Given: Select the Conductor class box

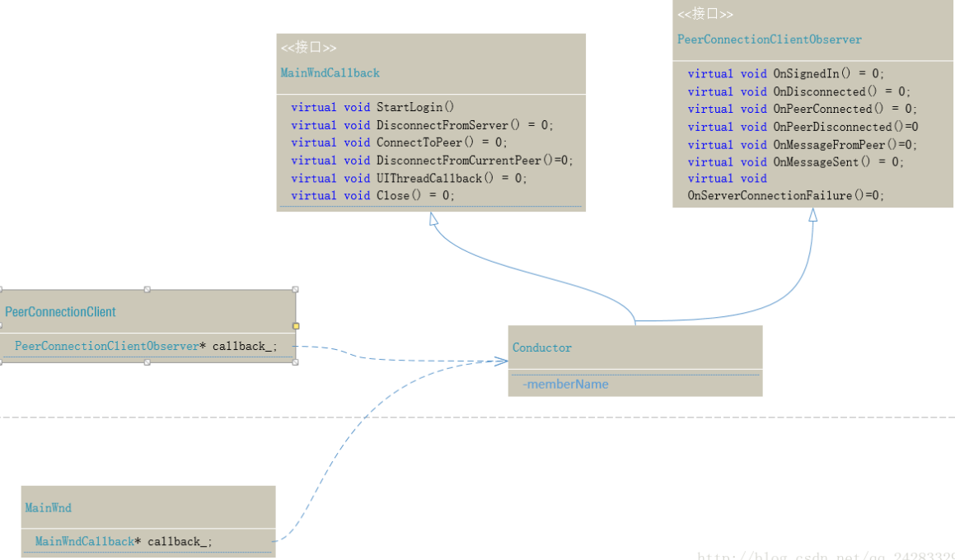Looking at the screenshot, I should 635,347.
